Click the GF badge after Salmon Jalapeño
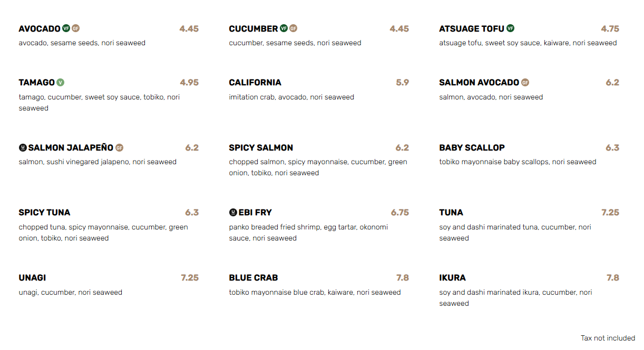 tap(120, 148)
